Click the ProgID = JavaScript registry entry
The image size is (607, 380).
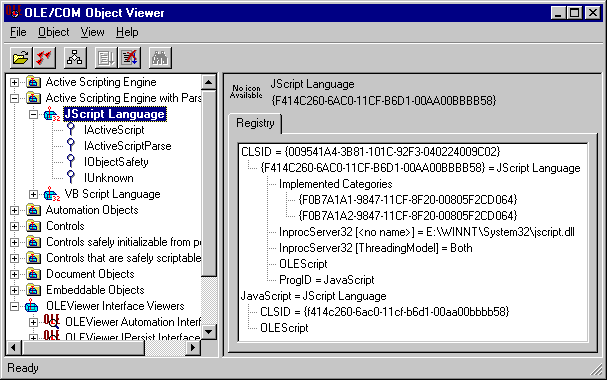tap(327, 280)
